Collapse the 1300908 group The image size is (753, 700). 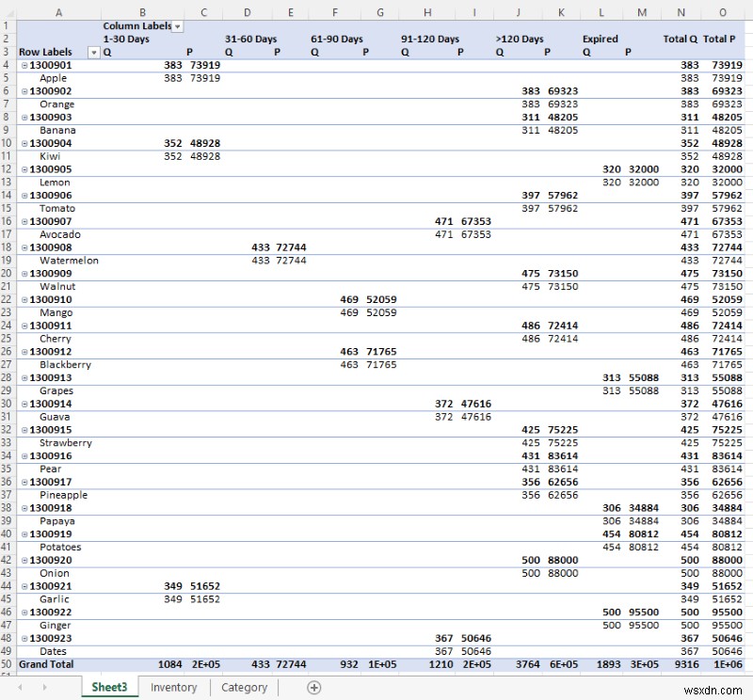point(24,247)
